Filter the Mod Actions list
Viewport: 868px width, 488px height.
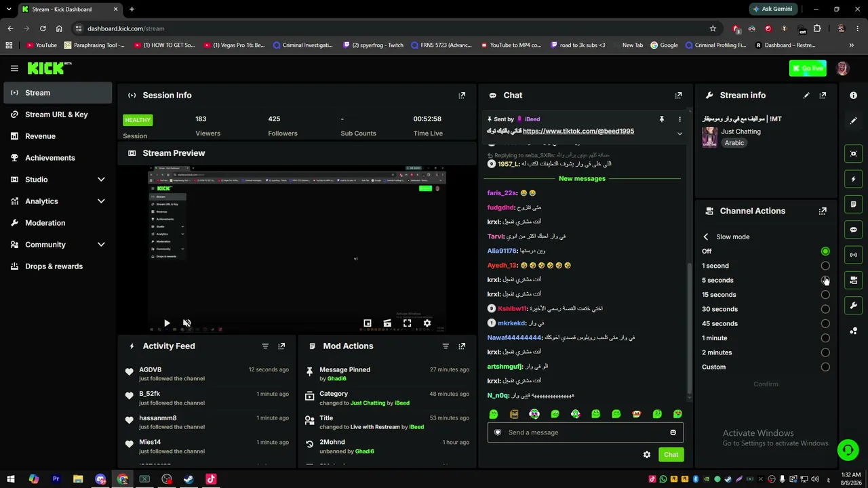(x=446, y=346)
